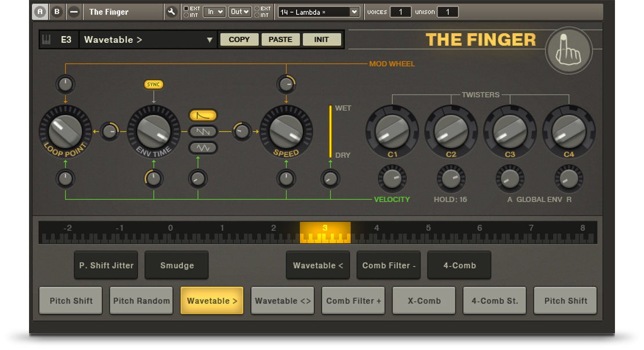644x350 pixels.
Task: Select snapshot B button
Action: (57, 12)
